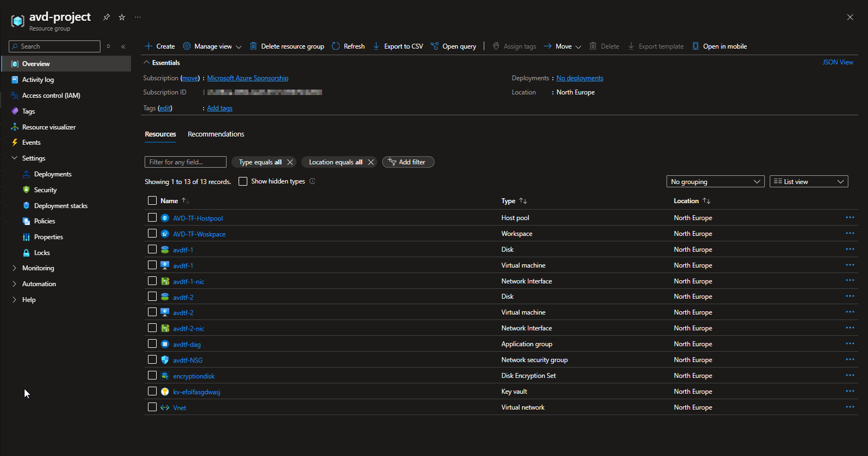868x456 pixels.
Task: Expand the Monitoring section in sidebar
Action: pyautogui.click(x=38, y=268)
